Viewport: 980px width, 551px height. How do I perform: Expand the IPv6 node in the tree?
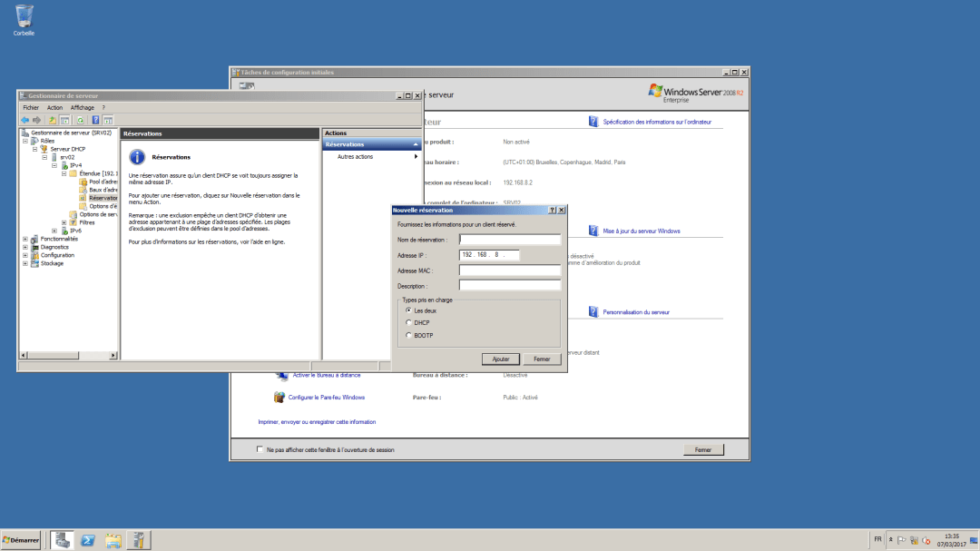click(x=54, y=231)
